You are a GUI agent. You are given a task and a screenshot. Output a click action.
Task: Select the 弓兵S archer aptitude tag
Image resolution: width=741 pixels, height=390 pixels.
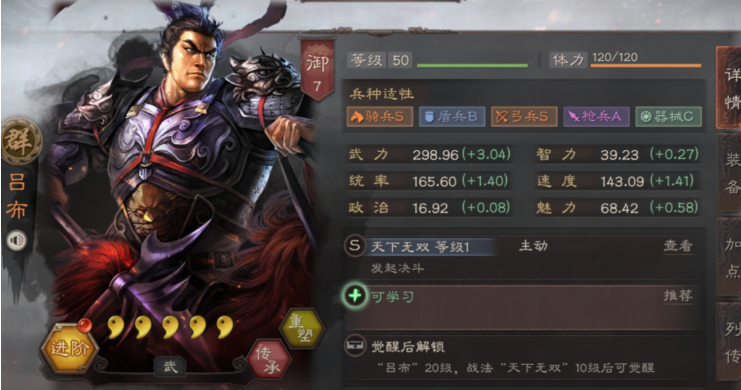coord(524,116)
